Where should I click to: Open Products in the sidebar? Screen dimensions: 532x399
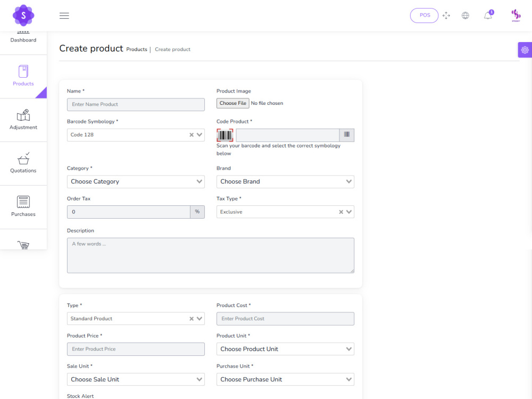click(23, 76)
